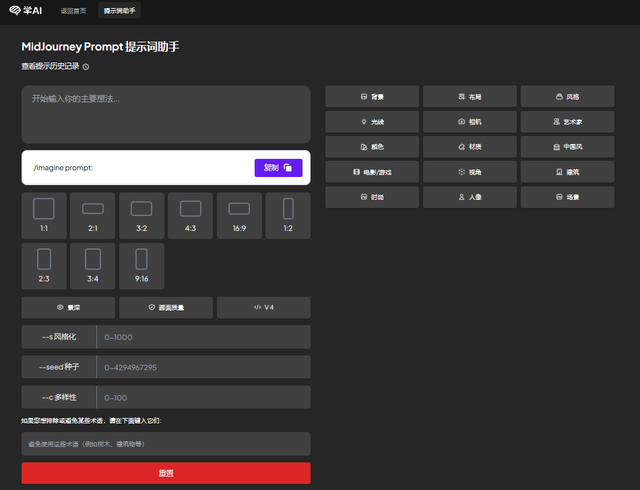Click the --seed 种子 label
This screenshot has height=490, width=640.
pyautogui.click(x=59, y=367)
